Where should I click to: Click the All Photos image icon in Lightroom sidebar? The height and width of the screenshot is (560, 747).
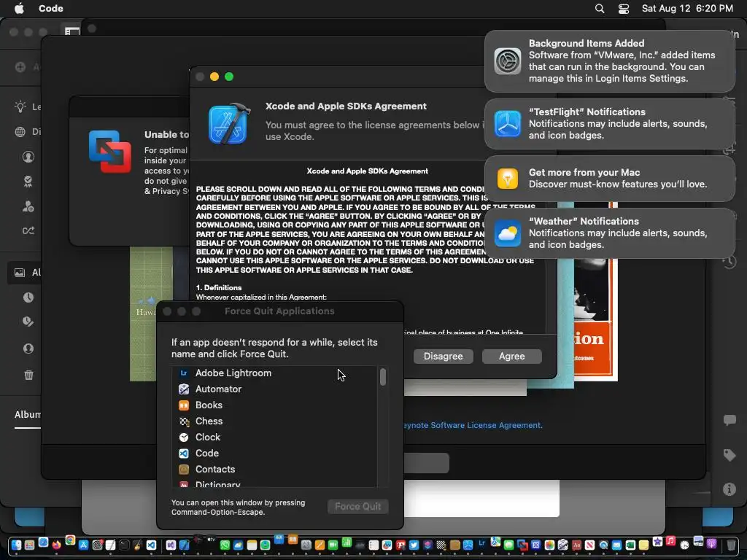pyautogui.click(x=20, y=273)
